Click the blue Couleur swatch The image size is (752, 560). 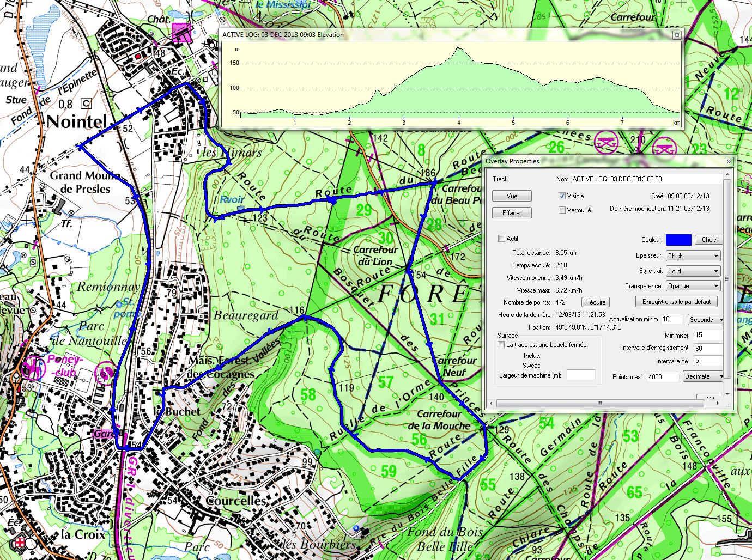[678, 240]
